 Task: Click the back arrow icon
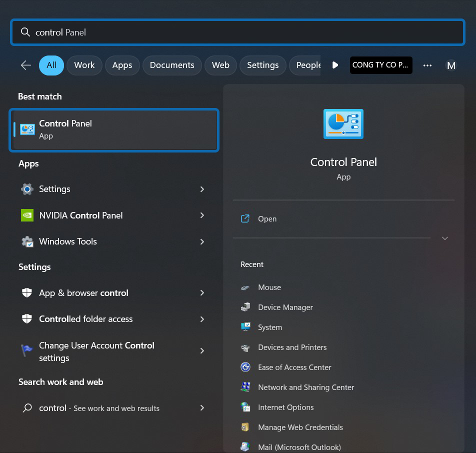(x=26, y=65)
